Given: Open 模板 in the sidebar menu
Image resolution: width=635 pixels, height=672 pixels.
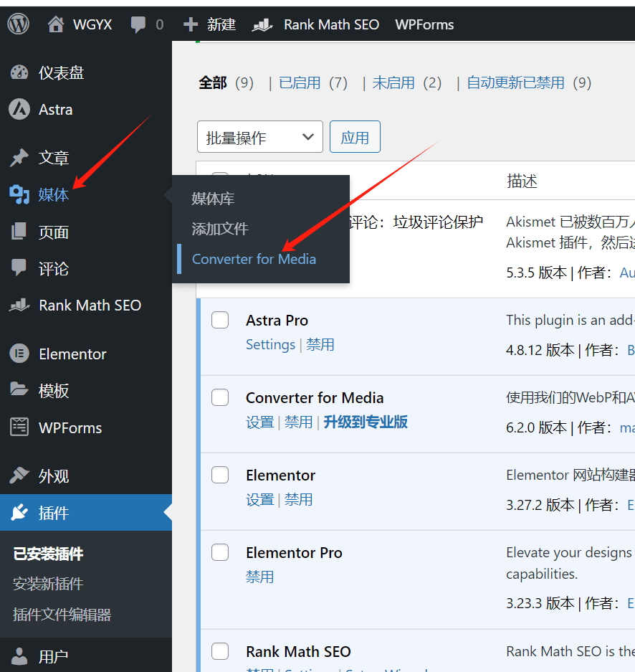Looking at the screenshot, I should pos(54,390).
